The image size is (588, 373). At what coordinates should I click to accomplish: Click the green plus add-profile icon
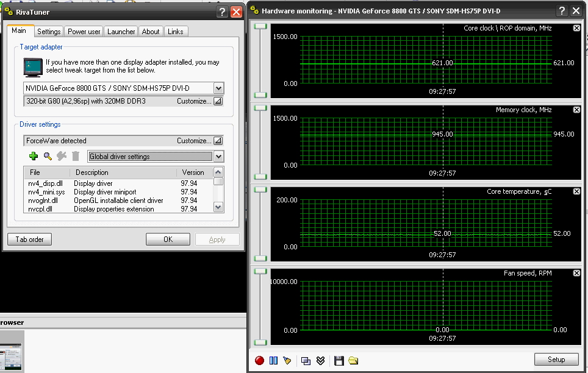(x=34, y=156)
